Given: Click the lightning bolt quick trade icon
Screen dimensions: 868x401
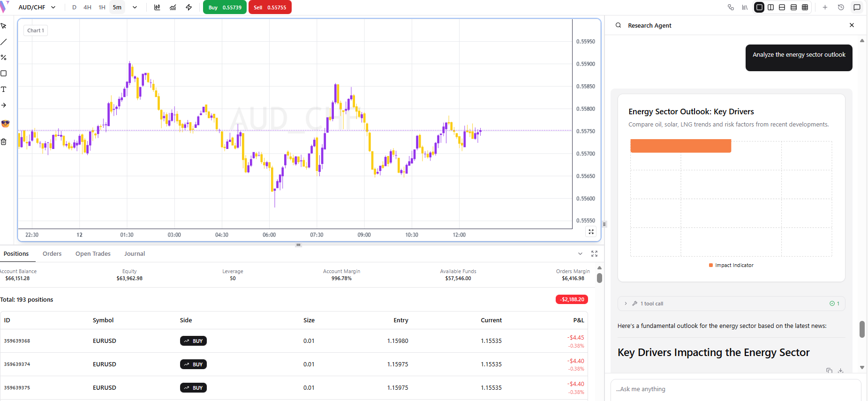Looking at the screenshot, I should click(189, 7).
